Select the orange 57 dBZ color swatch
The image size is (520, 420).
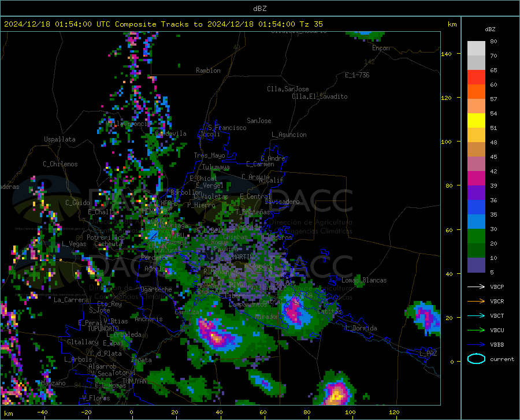click(476, 92)
